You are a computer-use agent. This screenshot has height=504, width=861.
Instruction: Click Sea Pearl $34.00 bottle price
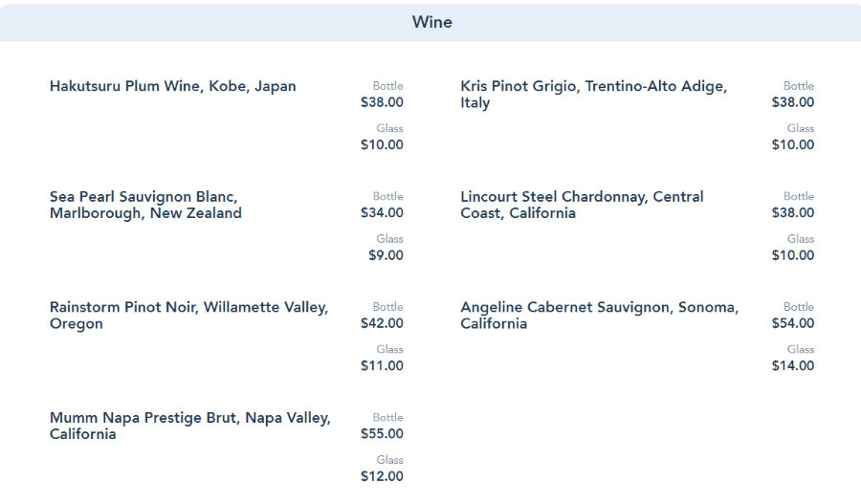coord(382,213)
